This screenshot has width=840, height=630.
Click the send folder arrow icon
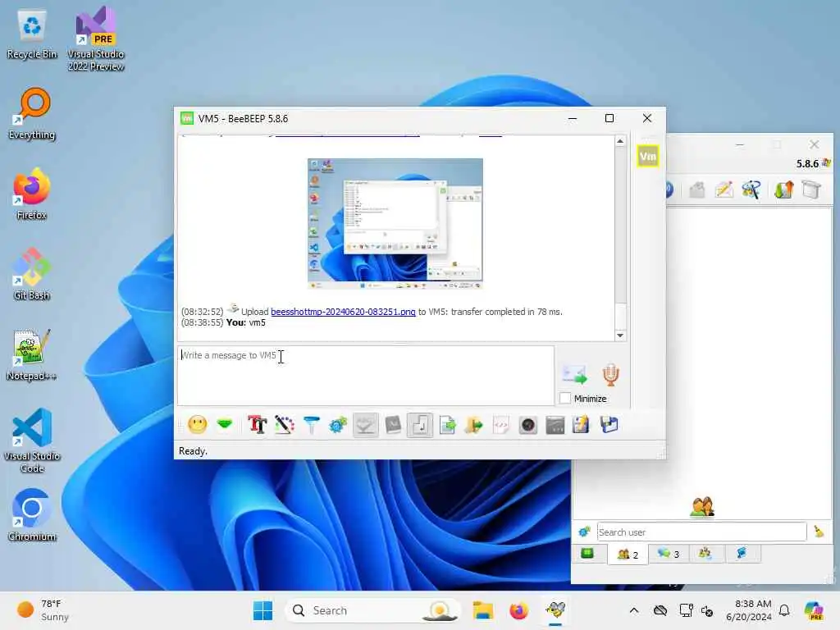tap(473, 425)
